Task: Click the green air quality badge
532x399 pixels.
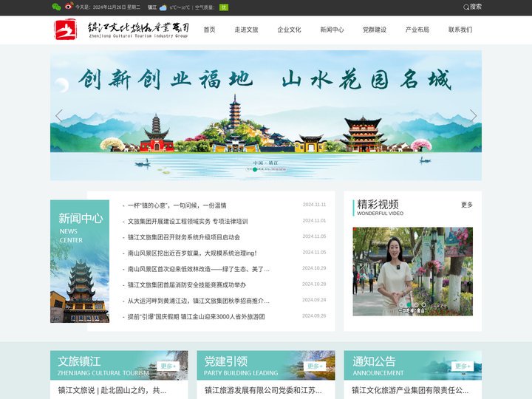Action: coord(224,7)
